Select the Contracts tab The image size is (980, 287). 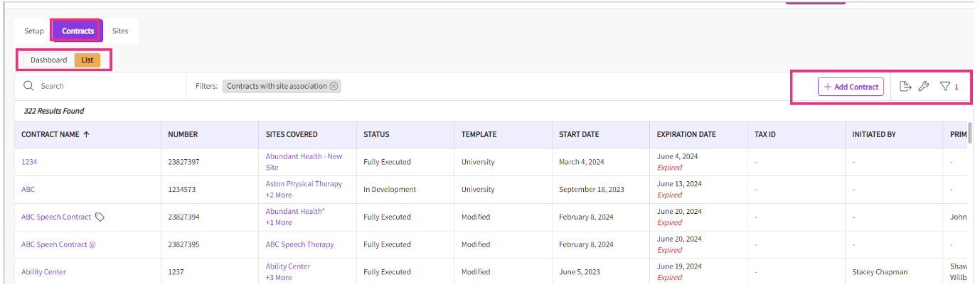point(78,31)
